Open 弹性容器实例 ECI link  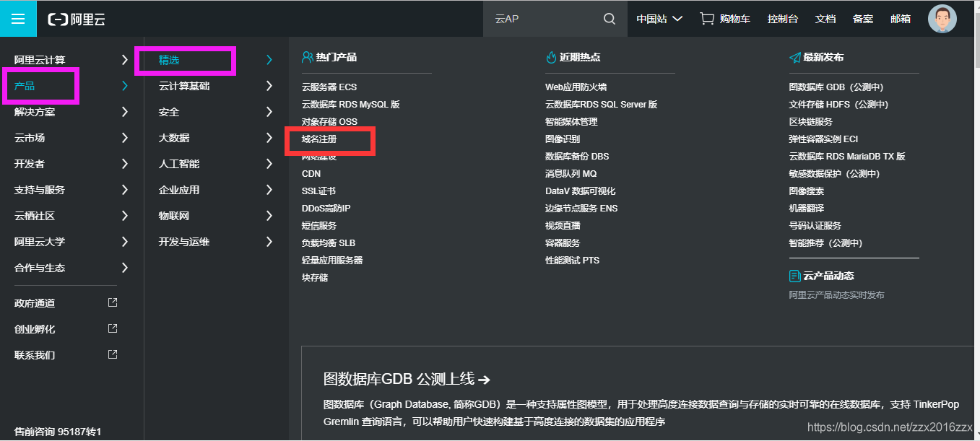coord(823,139)
